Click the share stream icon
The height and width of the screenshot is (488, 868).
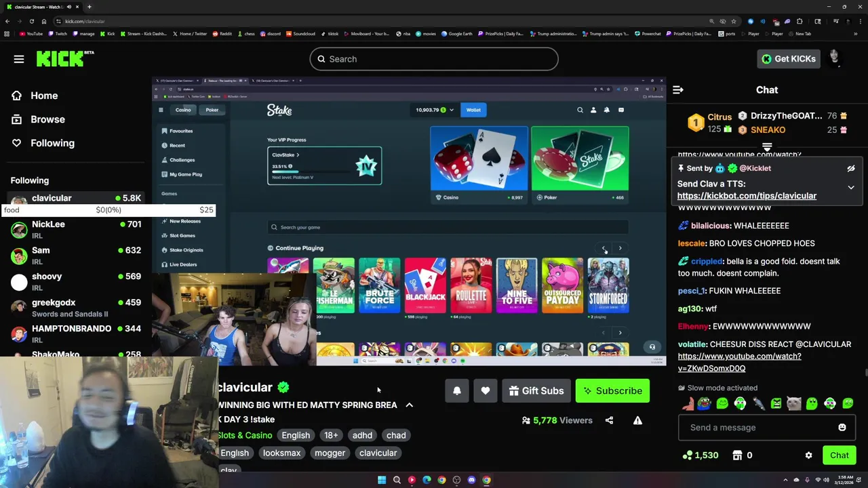(x=609, y=420)
